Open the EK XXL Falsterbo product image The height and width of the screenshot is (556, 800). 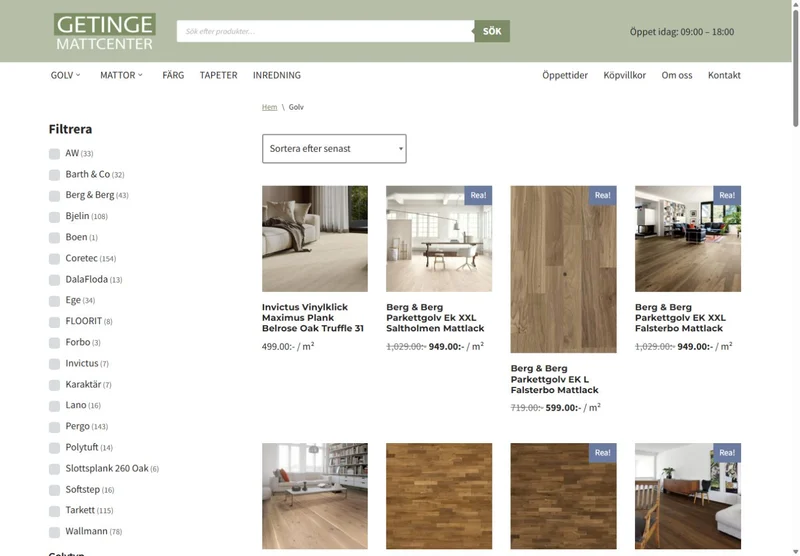[x=688, y=239]
